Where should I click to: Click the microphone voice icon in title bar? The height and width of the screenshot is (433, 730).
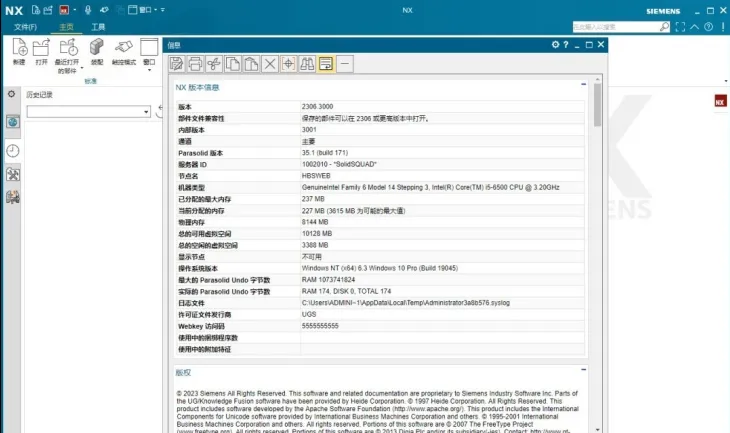[88, 10]
